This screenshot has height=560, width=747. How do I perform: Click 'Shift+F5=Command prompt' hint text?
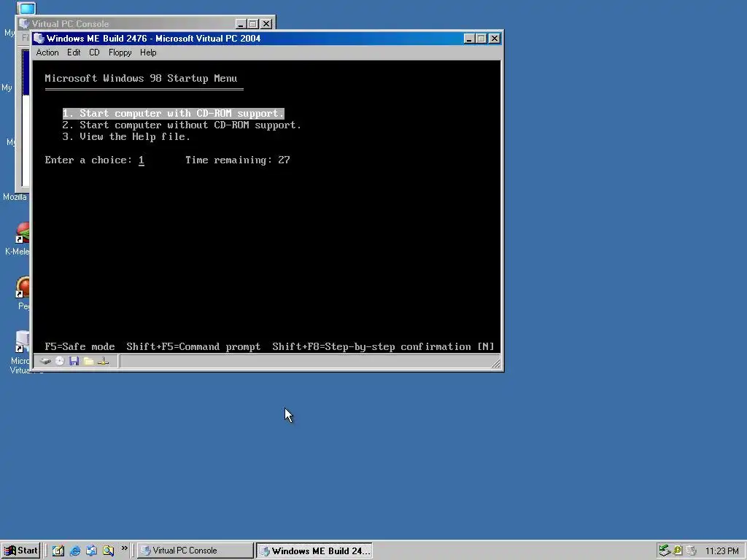(193, 346)
